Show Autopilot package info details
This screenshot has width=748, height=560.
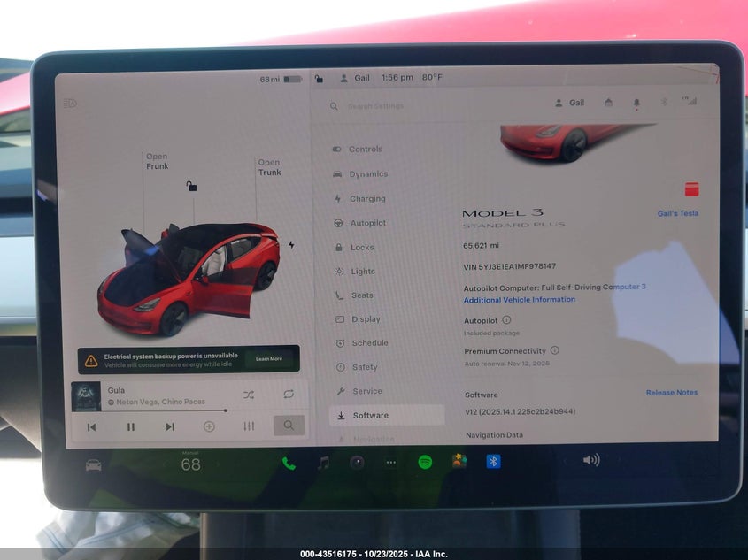pyautogui.click(x=506, y=320)
